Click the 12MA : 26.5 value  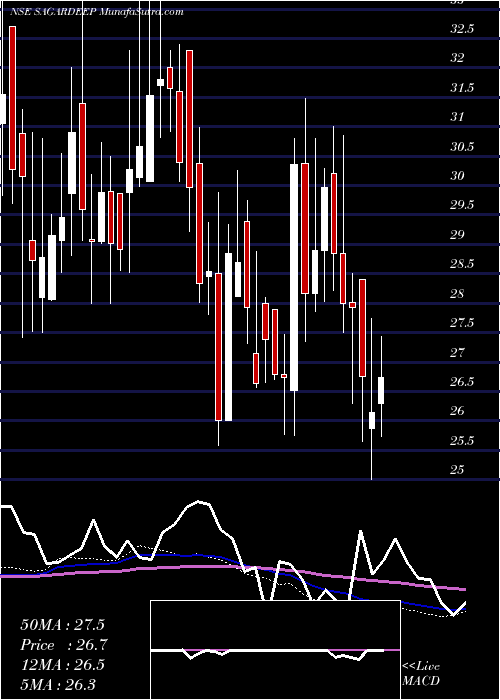[63, 665]
